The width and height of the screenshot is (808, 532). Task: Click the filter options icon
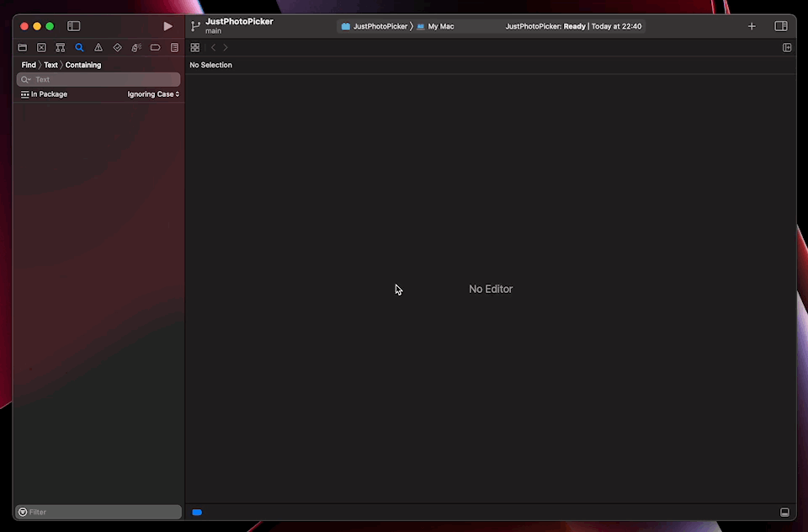[23, 512]
